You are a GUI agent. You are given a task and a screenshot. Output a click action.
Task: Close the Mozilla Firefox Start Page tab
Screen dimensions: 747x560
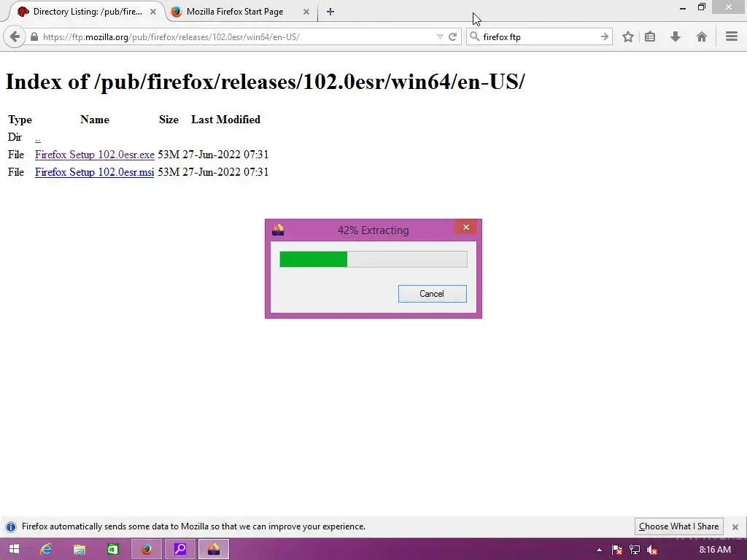[306, 12]
